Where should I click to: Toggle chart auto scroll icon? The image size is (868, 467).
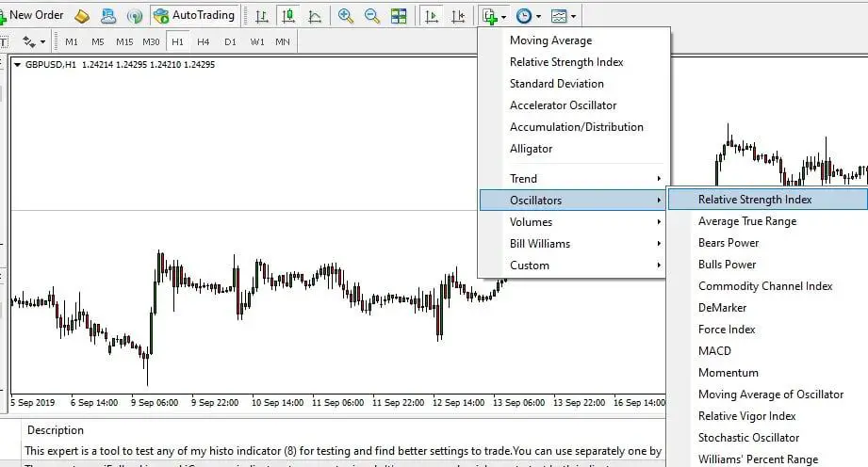pos(432,16)
